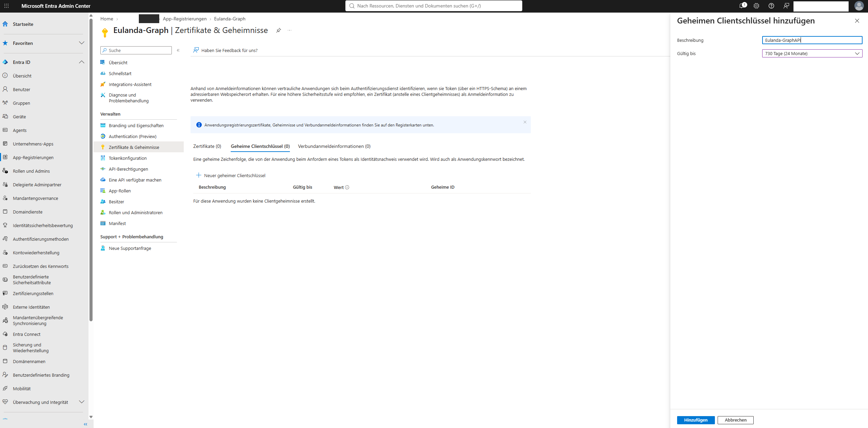Close the Geheimen Clientschlüssel hinzufügen panel

click(857, 21)
